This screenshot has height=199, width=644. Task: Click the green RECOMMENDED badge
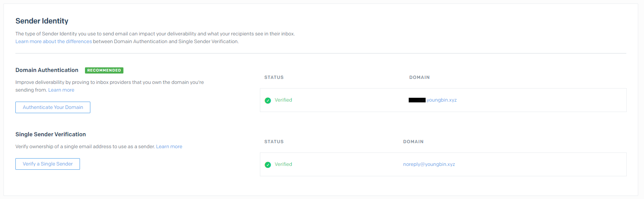[x=104, y=70]
